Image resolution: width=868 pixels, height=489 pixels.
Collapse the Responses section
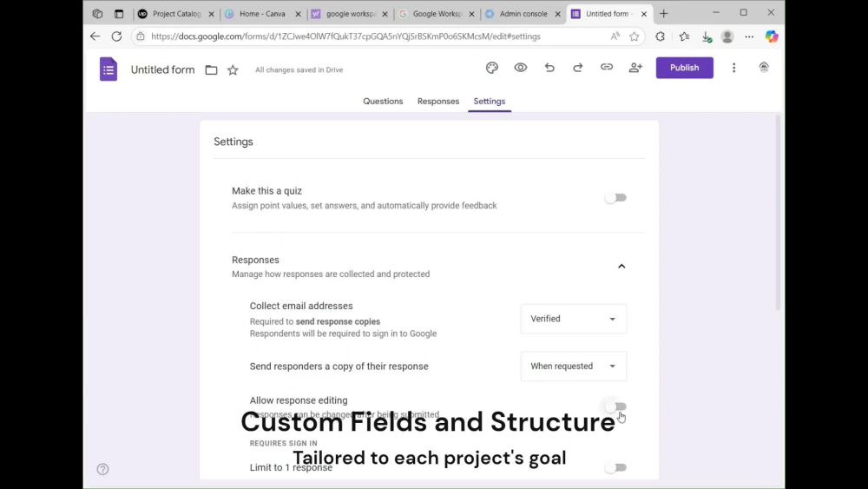coord(621,267)
